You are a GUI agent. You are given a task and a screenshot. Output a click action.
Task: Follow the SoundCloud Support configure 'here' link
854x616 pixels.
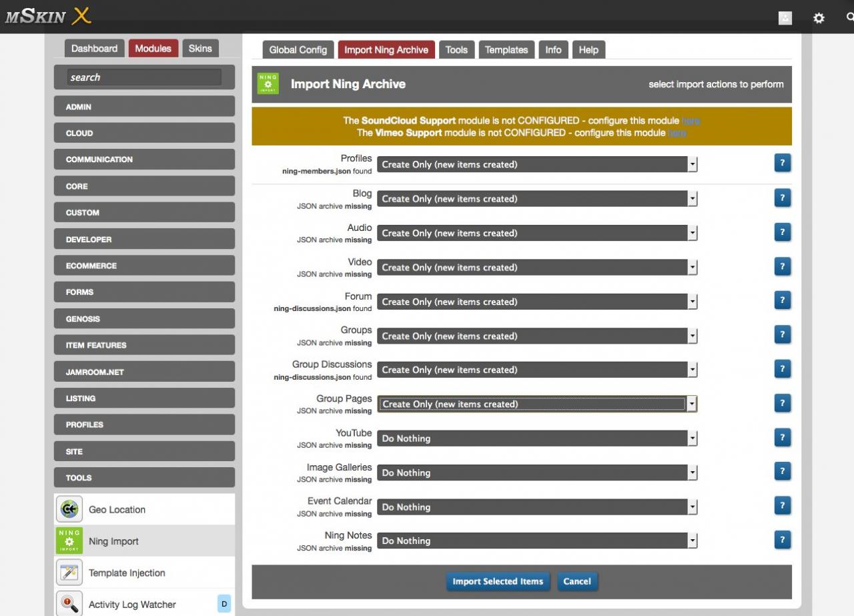click(691, 121)
